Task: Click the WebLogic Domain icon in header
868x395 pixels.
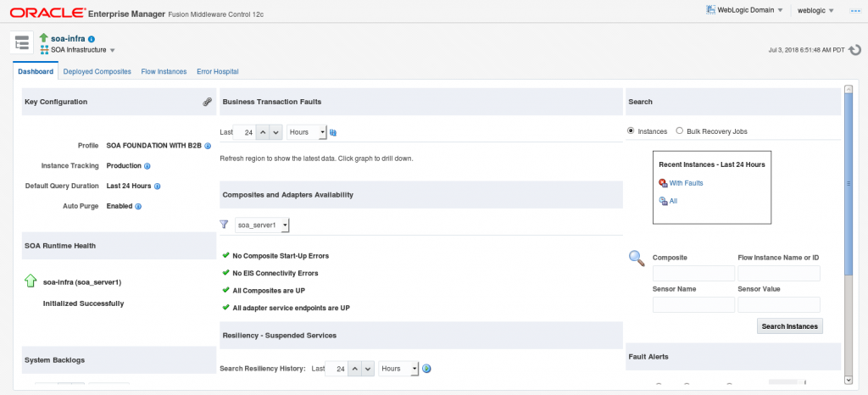Action: [711, 10]
